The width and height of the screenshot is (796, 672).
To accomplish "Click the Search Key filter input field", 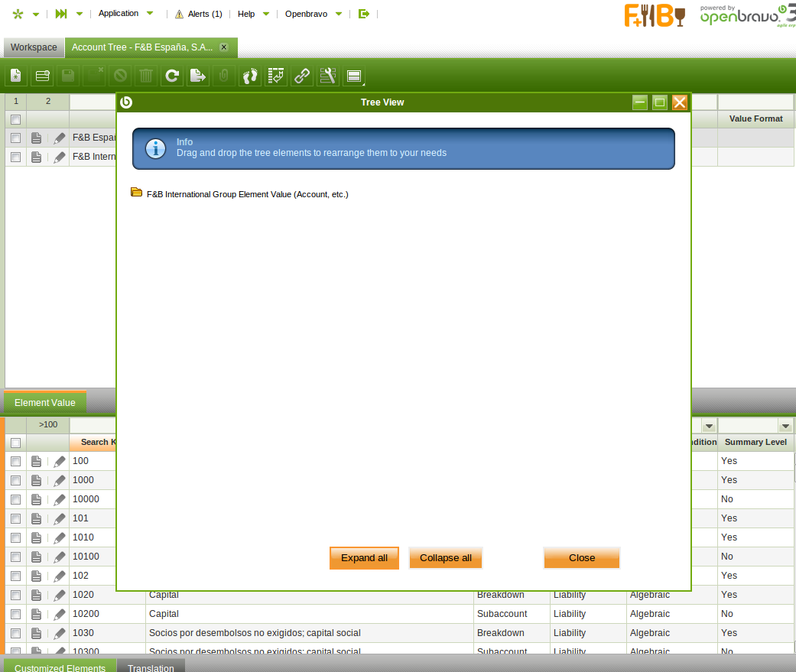I will [x=93, y=425].
